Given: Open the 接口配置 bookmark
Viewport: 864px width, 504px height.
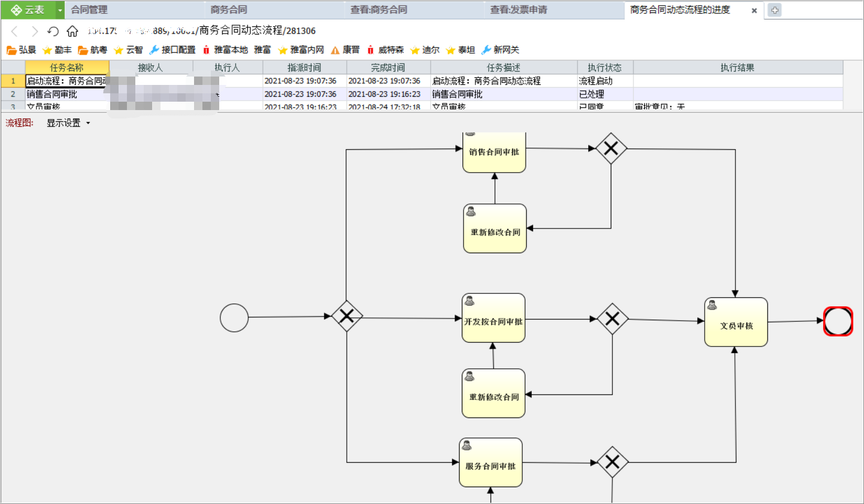Looking at the screenshot, I should coord(172,50).
